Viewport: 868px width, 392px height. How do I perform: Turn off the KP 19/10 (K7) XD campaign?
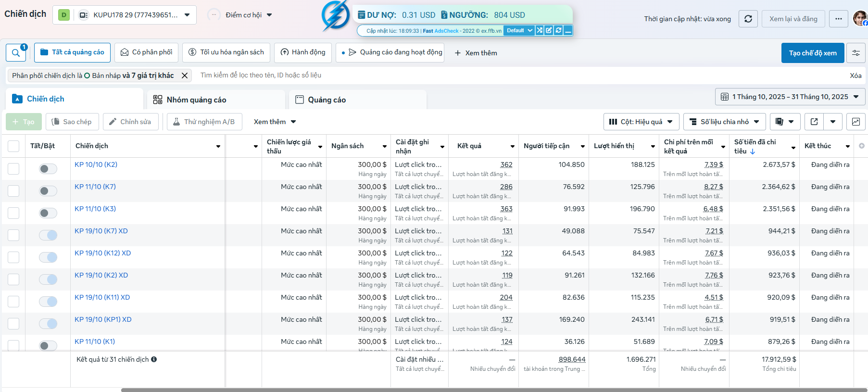(48, 235)
